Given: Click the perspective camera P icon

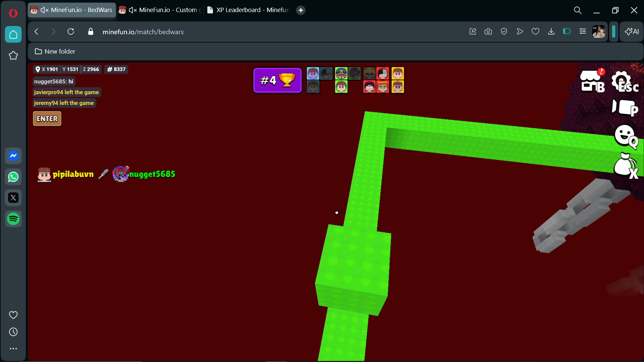Looking at the screenshot, I should point(625,108).
